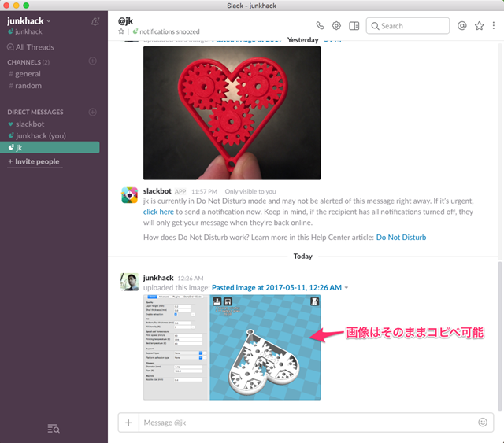Open junkhack (you) direct message
The height and width of the screenshot is (443, 504).
(37, 136)
